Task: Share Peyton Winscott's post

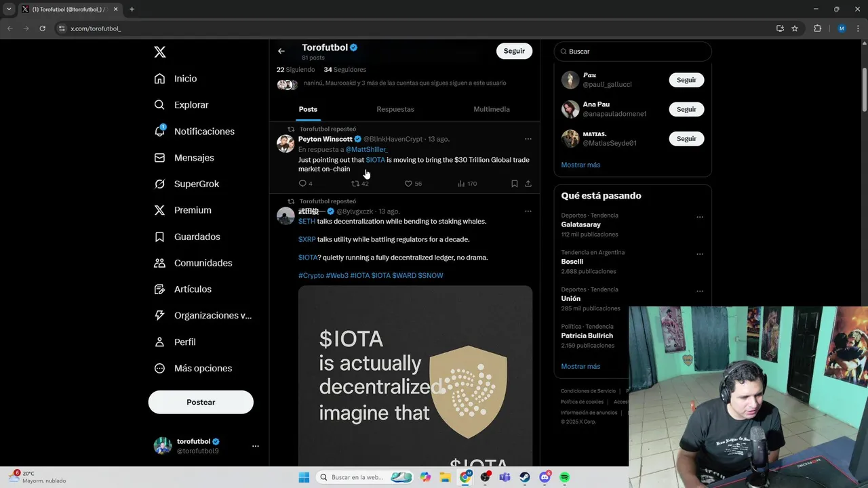Action: (x=528, y=184)
